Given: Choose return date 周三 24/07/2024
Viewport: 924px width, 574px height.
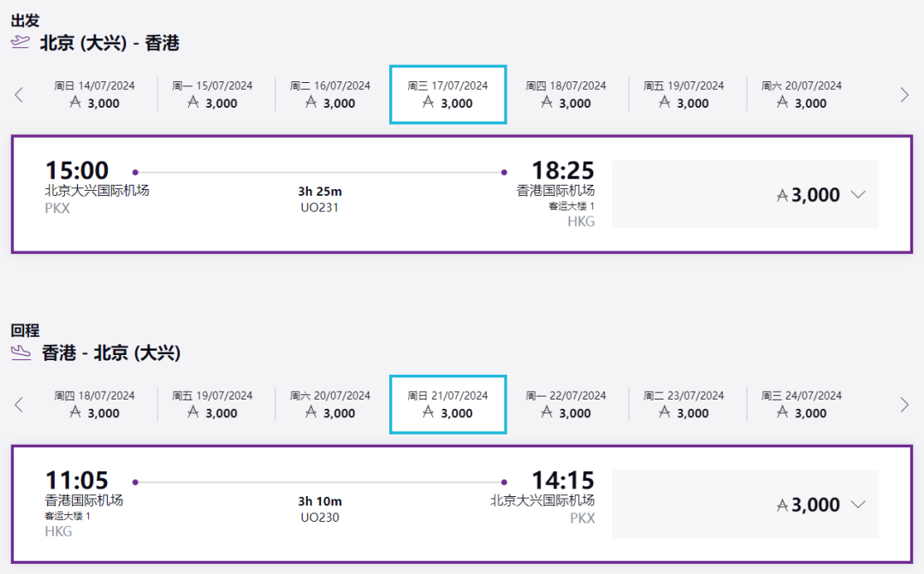Looking at the screenshot, I should pyautogui.click(x=802, y=405).
